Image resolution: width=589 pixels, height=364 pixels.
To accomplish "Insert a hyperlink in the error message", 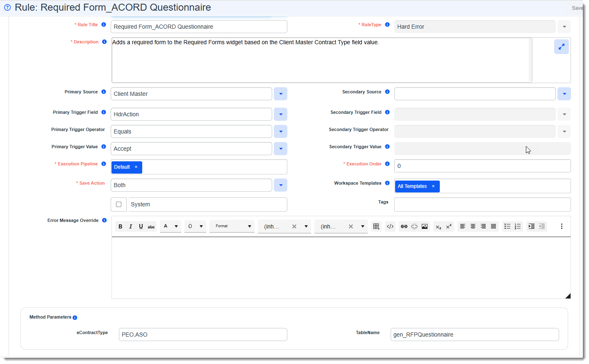I will (x=404, y=226).
